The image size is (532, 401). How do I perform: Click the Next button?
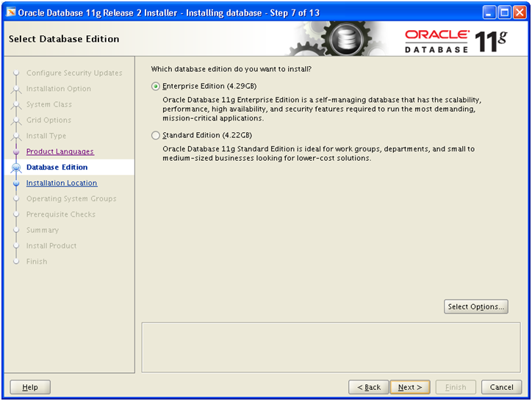click(x=410, y=387)
